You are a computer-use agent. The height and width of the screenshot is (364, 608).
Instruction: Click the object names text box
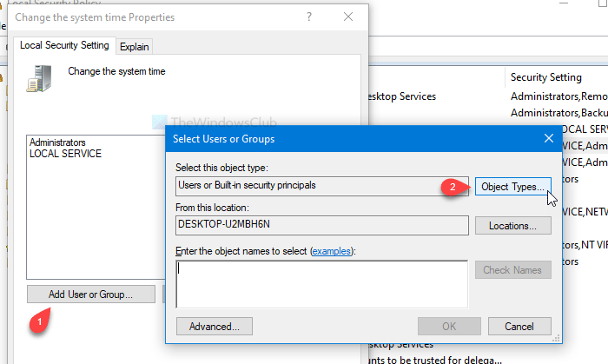(x=322, y=284)
